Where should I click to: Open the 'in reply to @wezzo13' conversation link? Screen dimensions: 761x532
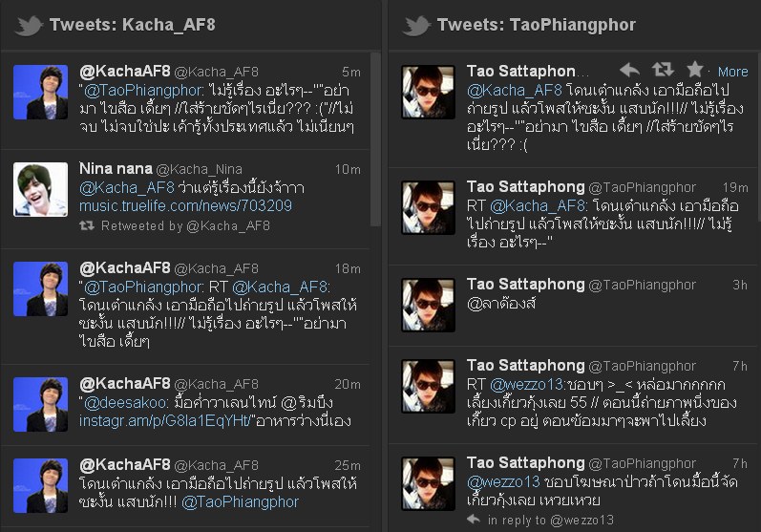coord(550,521)
